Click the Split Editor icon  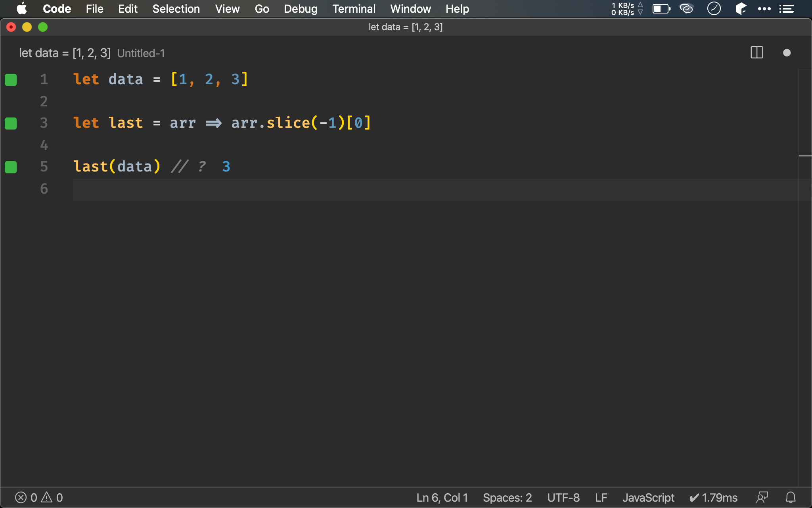coord(757,53)
